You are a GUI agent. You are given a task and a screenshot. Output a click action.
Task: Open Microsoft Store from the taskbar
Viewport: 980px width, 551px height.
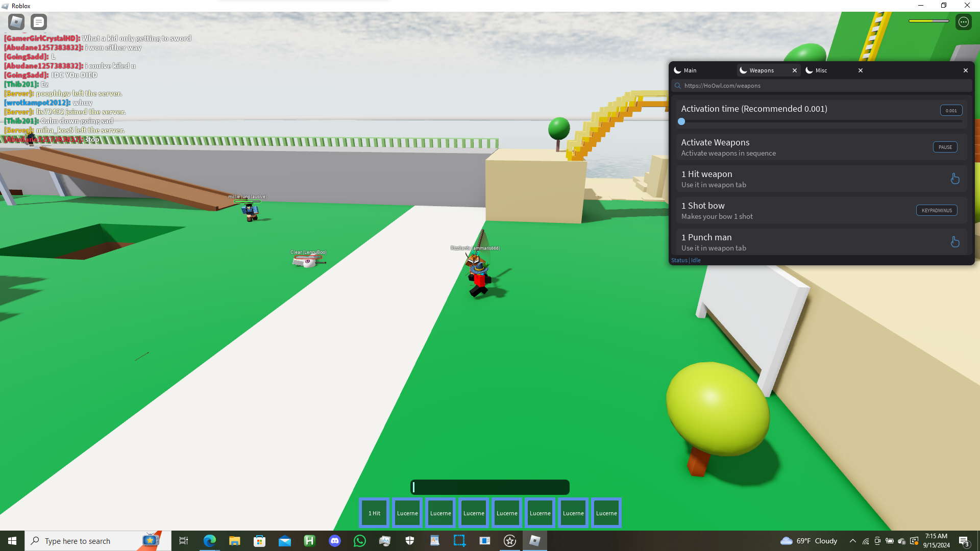click(x=259, y=541)
